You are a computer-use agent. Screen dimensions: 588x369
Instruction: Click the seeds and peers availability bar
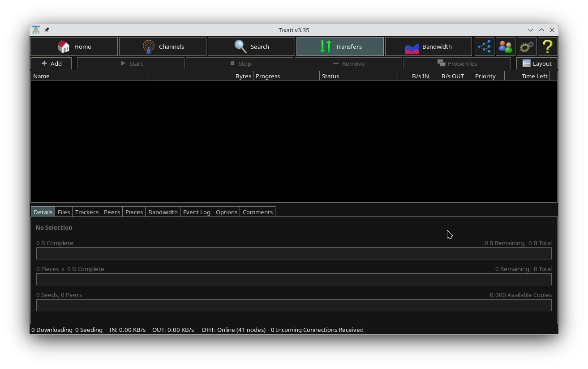pos(294,305)
